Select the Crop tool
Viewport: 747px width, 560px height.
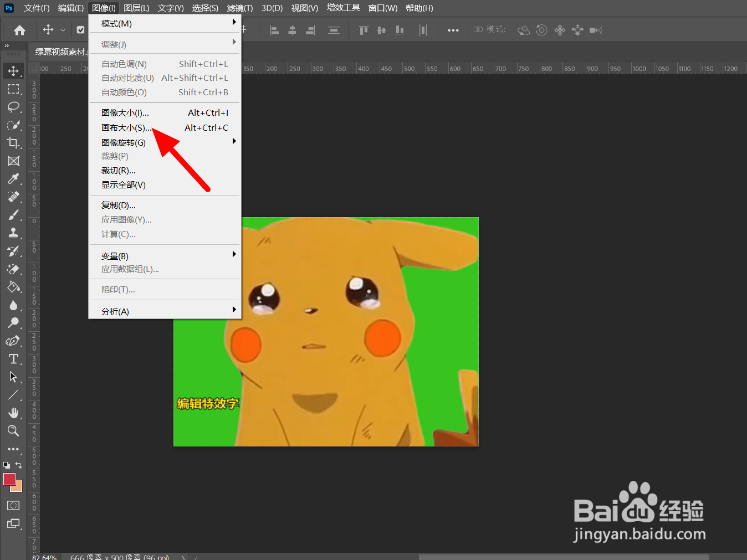tap(13, 143)
